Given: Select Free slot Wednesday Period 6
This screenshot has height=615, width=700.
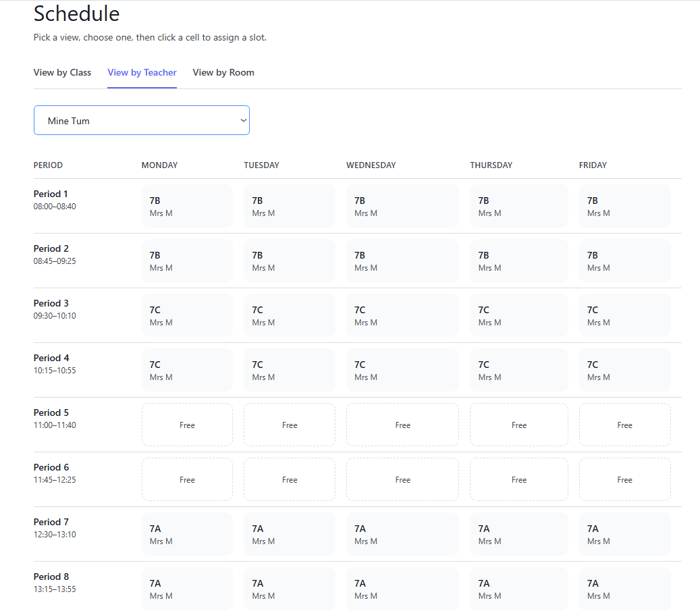Looking at the screenshot, I should pyautogui.click(x=403, y=479).
